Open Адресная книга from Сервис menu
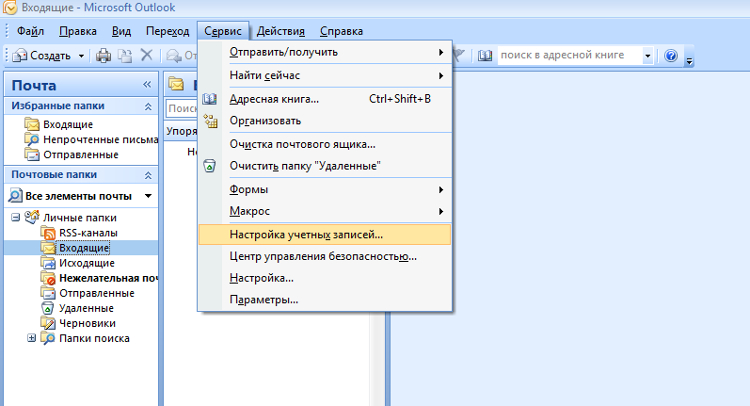 click(325, 99)
